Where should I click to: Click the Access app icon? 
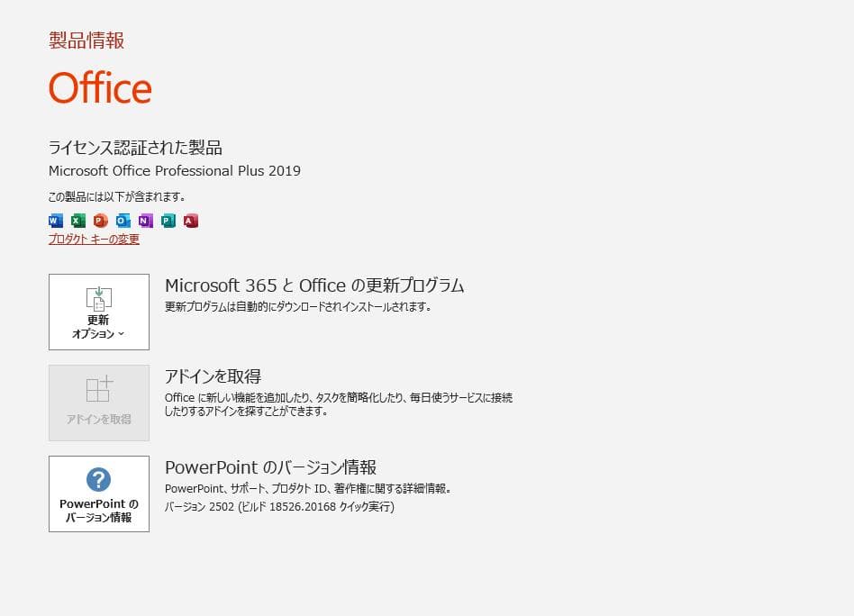(190, 220)
